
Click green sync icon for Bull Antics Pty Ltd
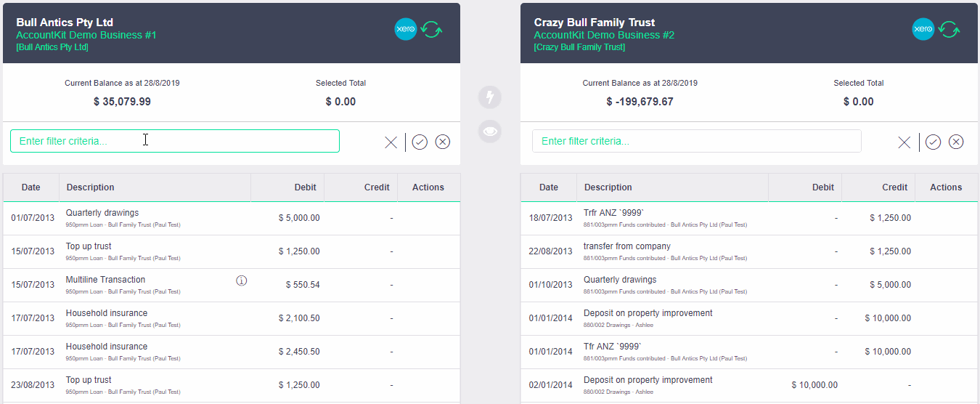(432, 29)
